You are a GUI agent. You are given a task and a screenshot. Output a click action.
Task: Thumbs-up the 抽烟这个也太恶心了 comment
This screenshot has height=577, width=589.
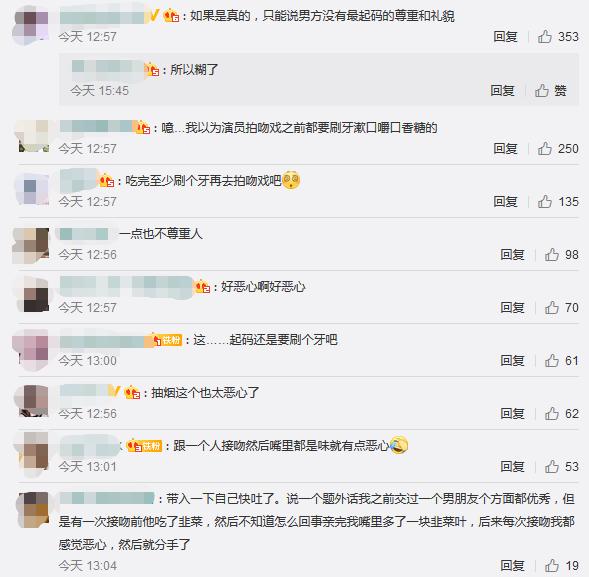(x=552, y=414)
